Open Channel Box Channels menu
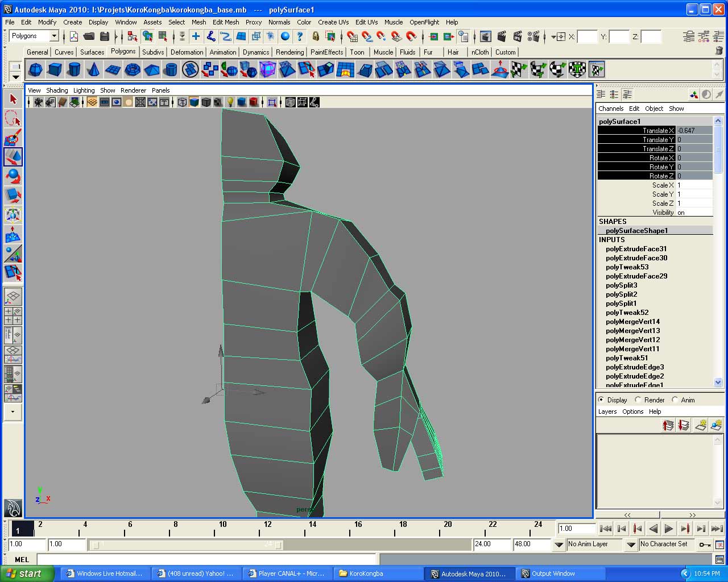The height and width of the screenshot is (582, 728). click(x=611, y=109)
